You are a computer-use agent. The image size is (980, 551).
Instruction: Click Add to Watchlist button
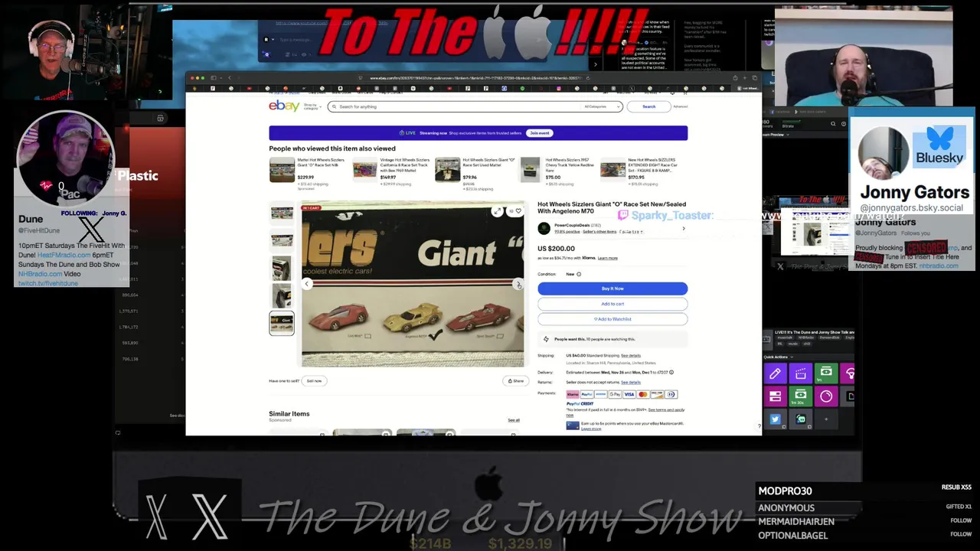(612, 319)
